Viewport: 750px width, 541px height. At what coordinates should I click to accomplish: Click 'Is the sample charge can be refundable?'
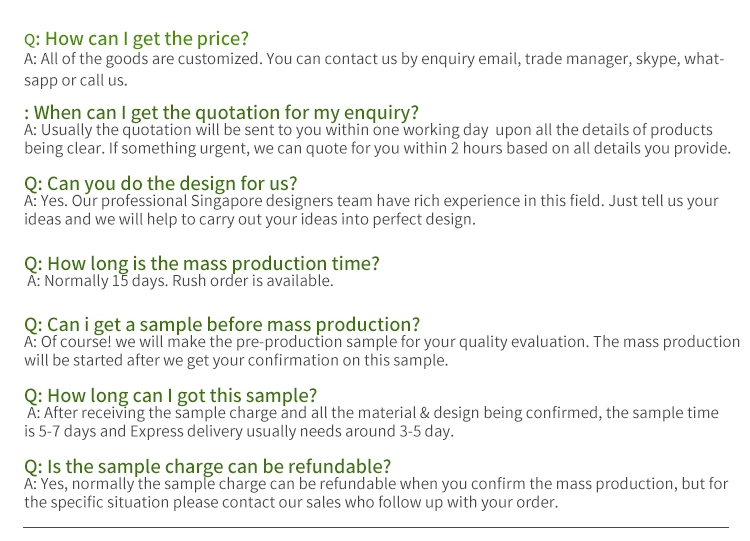pyautogui.click(x=207, y=466)
